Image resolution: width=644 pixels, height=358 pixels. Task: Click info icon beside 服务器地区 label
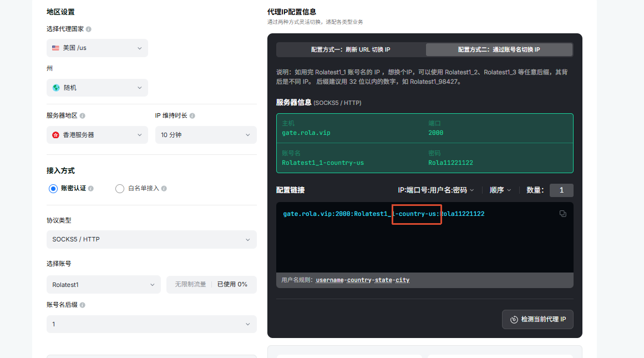[83, 116]
